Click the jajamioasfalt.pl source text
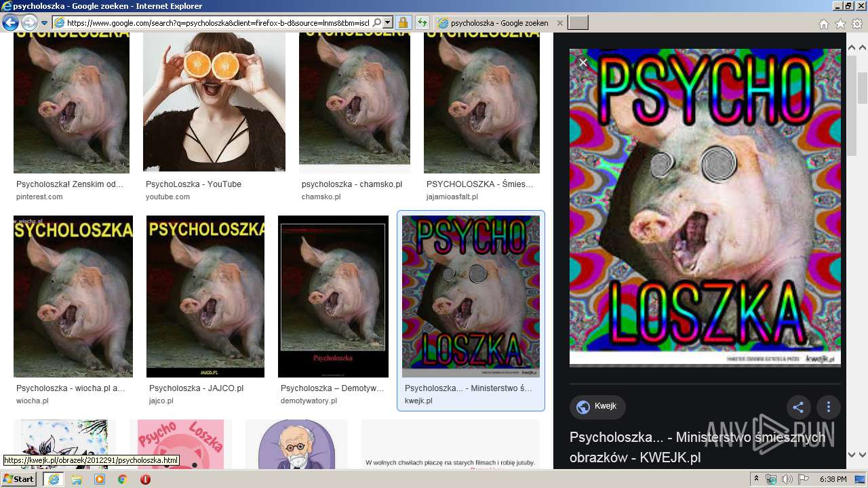The image size is (868, 488). [452, 197]
